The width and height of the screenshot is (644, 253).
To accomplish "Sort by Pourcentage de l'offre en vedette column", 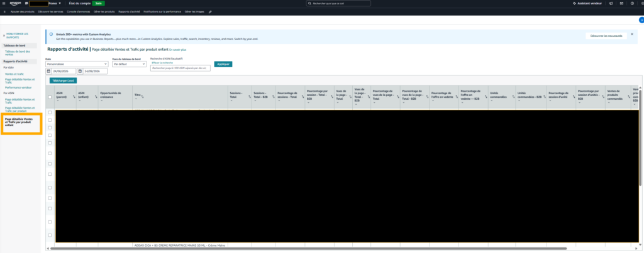I will [x=457, y=97].
